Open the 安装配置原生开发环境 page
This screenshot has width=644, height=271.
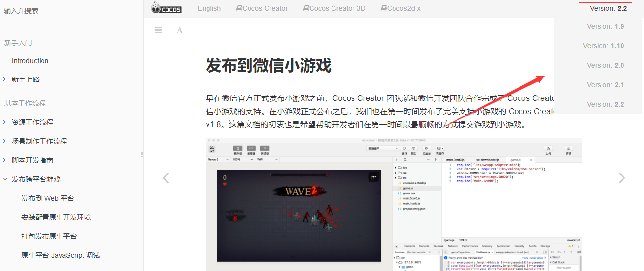pos(56,217)
